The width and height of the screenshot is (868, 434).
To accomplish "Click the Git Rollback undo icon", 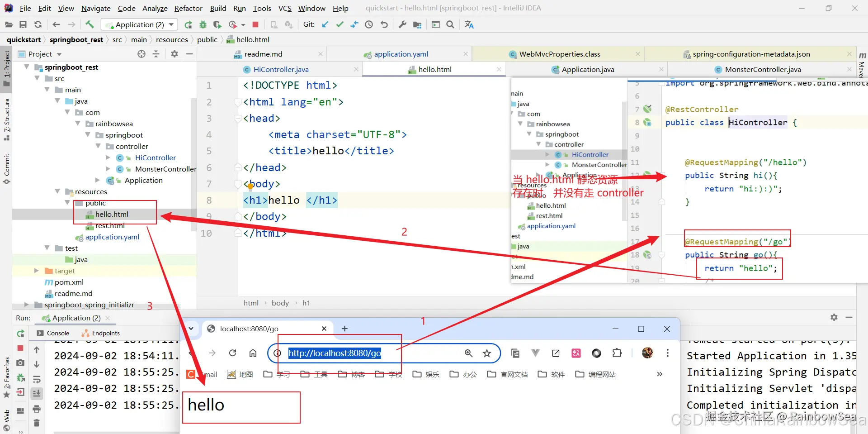I will [384, 24].
